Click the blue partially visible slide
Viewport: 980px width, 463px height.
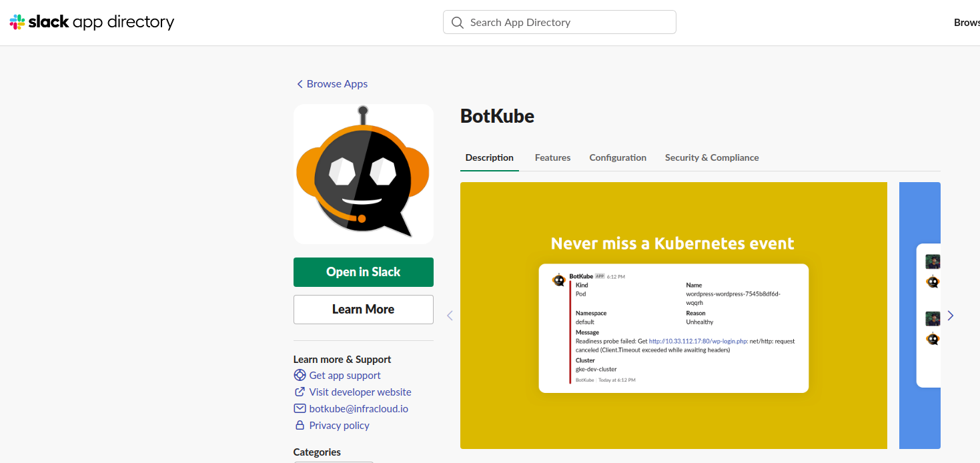[x=920, y=316]
